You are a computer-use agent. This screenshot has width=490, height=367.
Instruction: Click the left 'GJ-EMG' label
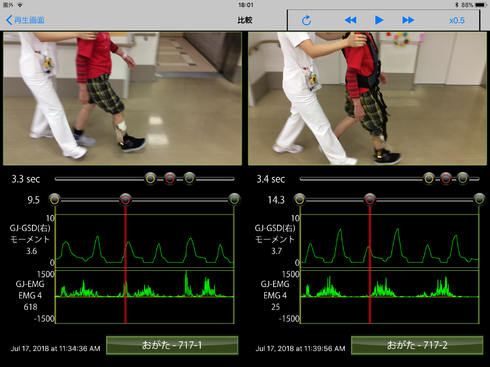click(30, 284)
